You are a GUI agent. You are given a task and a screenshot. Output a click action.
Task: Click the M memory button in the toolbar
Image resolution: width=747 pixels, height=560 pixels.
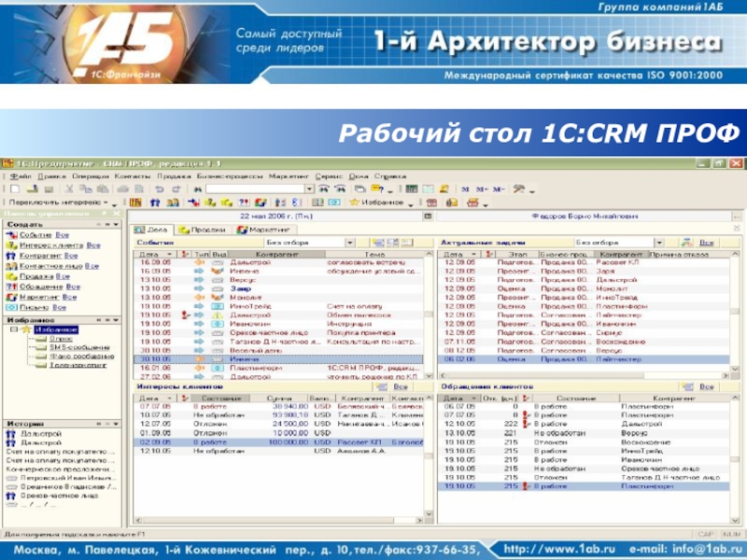[x=465, y=189]
